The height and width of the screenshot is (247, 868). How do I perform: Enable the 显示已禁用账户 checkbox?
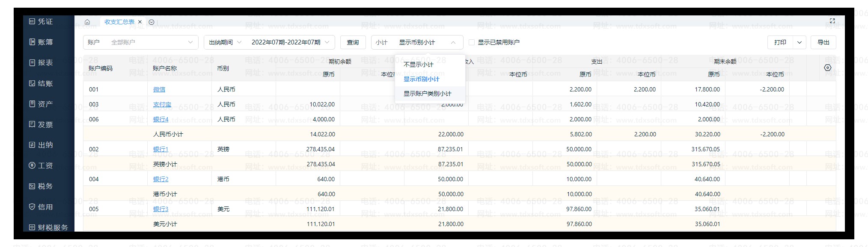(x=472, y=42)
